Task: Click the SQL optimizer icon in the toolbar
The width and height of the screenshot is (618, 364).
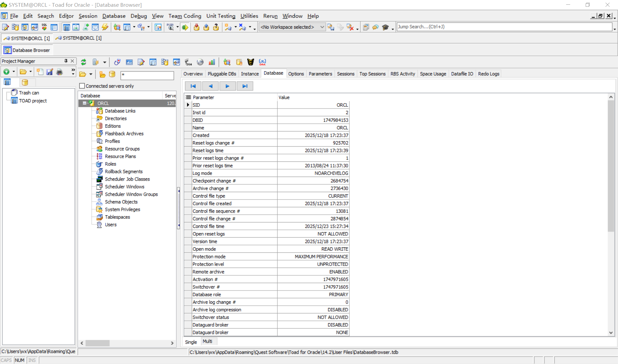Action: pyautogui.click(x=44, y=27)
